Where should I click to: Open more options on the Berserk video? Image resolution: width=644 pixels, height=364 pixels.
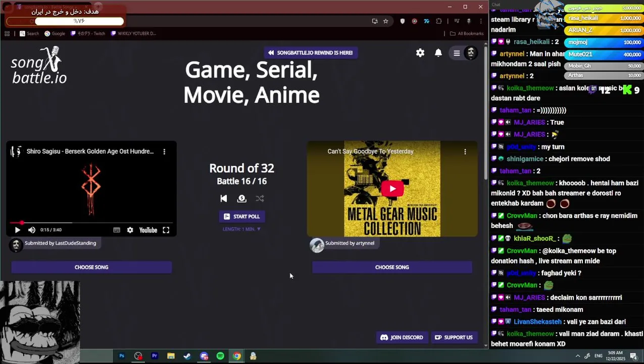[164, 151]
